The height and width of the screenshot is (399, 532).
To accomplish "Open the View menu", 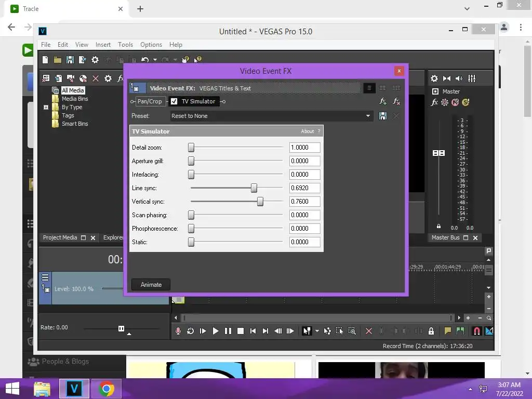I will pyautogui.click(x=82, y=45).
